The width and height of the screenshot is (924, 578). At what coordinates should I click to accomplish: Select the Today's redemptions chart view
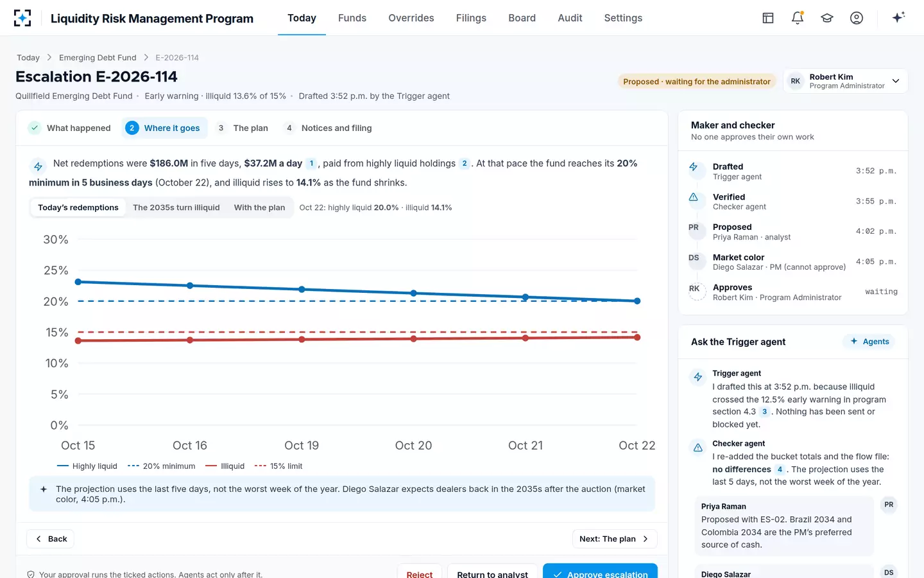[x=78, y=207]
